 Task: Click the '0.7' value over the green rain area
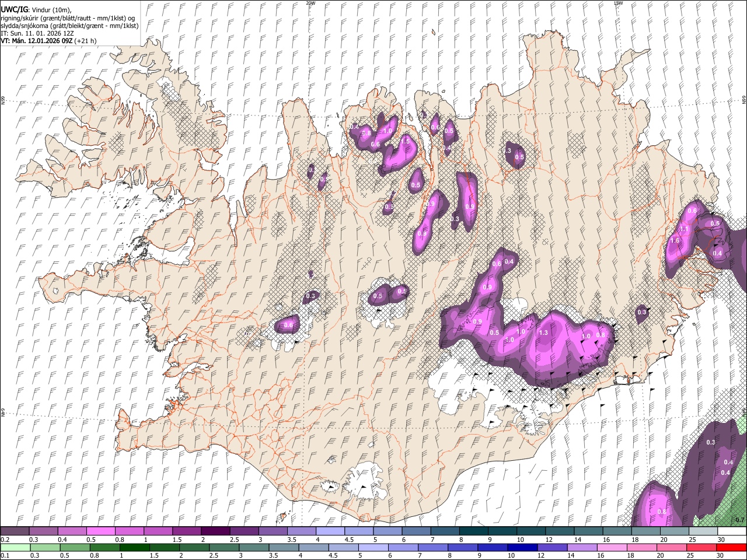coord(739,520)
